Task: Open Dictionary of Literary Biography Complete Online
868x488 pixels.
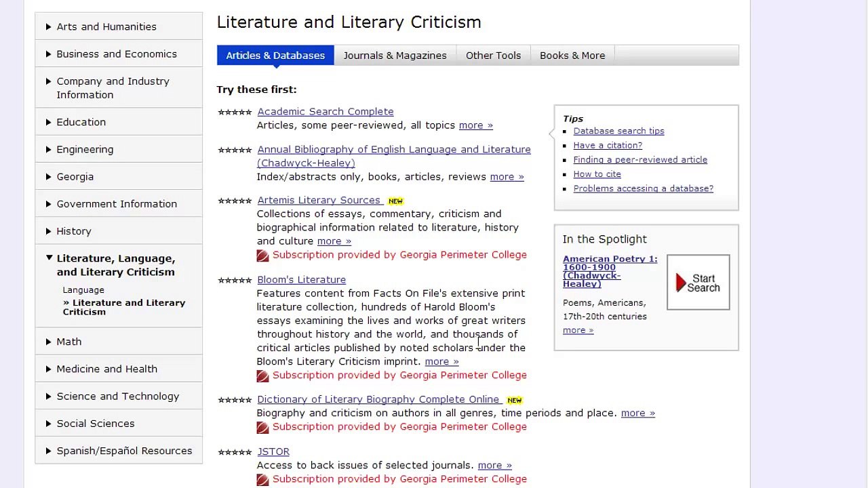Action: pos(378,399)
